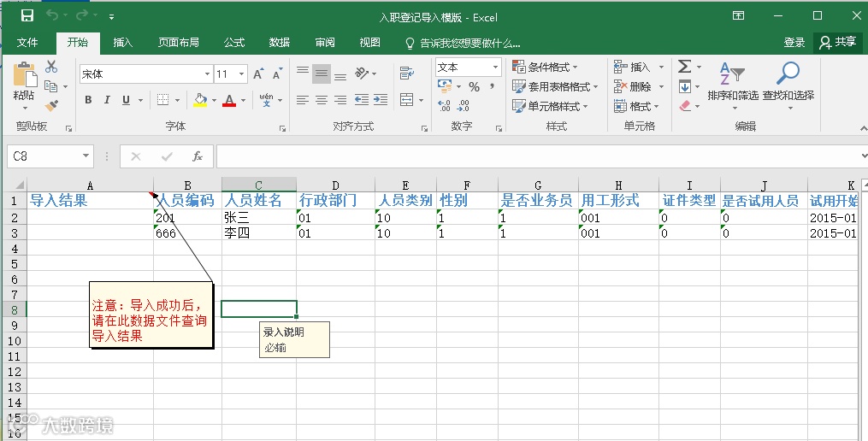
Task: Apply comma style number format
Action: click(492, 87)
